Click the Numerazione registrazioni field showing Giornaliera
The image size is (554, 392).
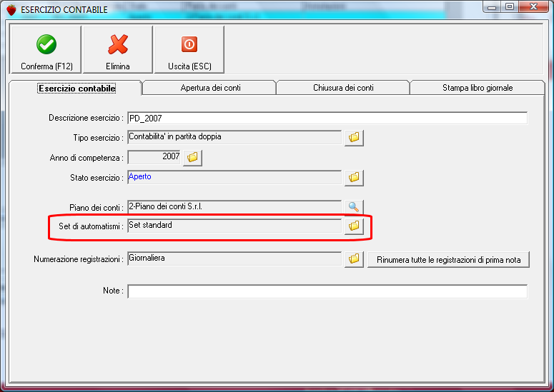point(234,259)
